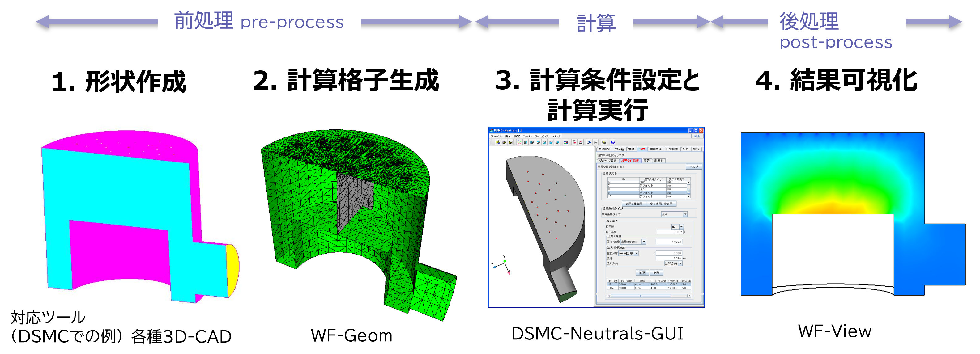Switch to the 計算制御 tab
Image resolution: width=980 pixels, height=354 pixels.
click(672, 150)
